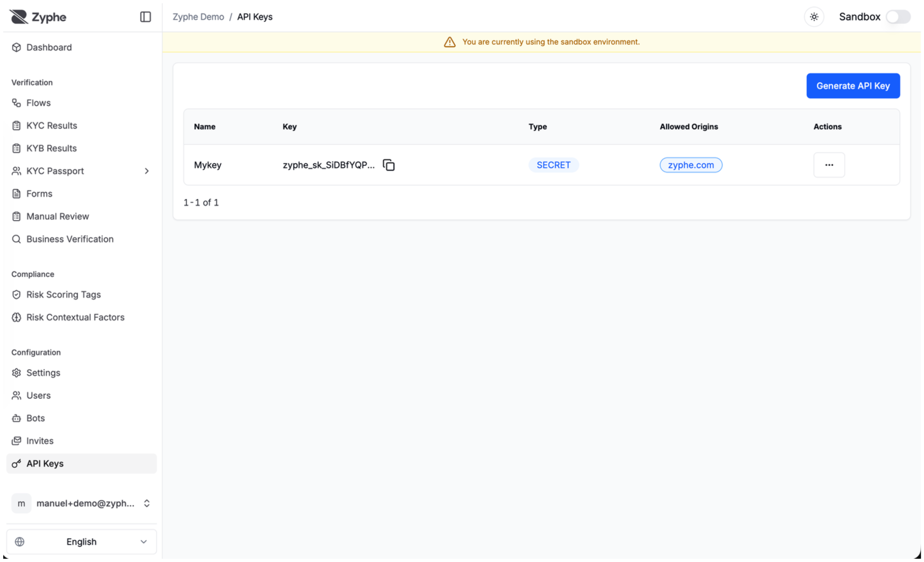Click the Settings gear icon

pos(16,373)
